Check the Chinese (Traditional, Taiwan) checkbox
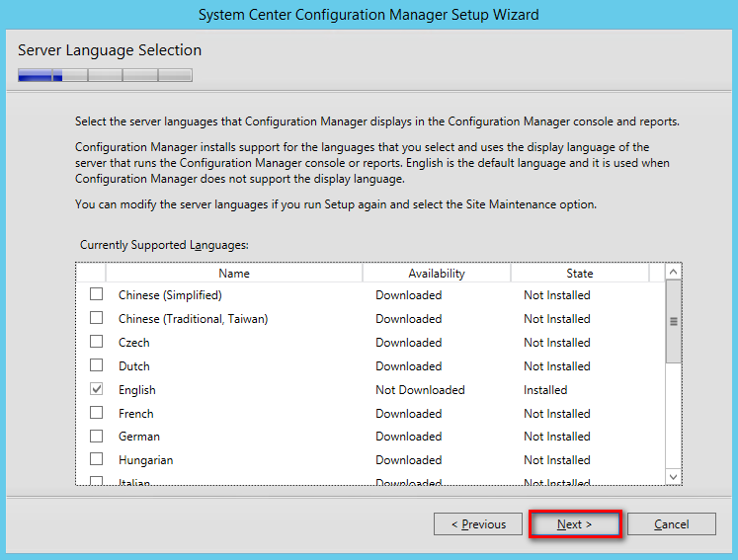Image resolution: width=738 pixels, height=560 pixels. point(96,318)
